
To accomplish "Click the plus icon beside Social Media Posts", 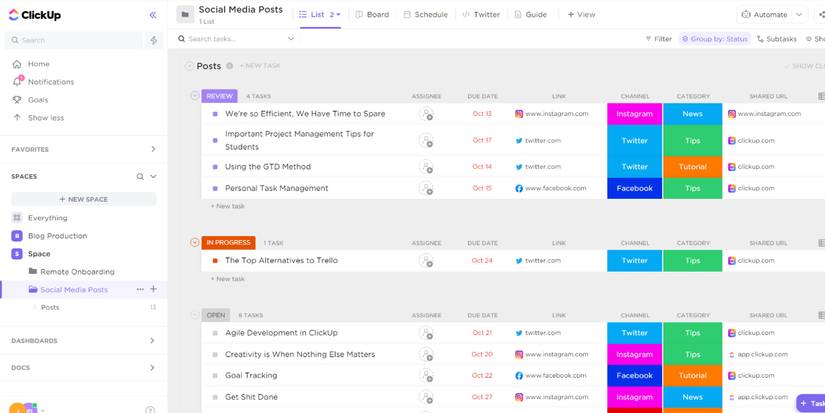I will tap(154, 289).
